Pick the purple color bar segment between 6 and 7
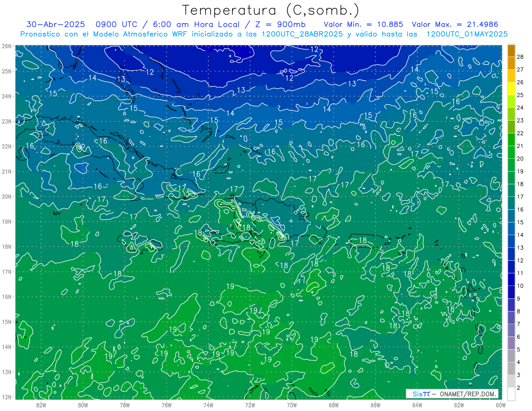 click(511, 330)
